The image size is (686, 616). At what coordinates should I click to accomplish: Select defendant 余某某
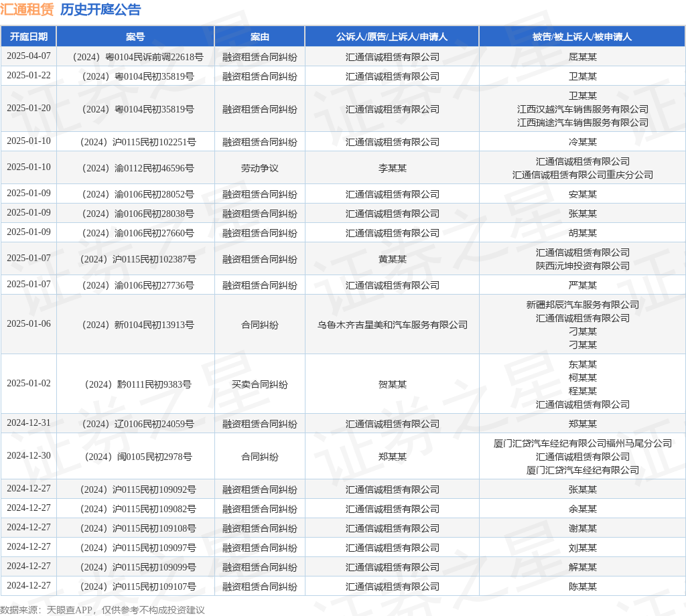click(583, 509)
